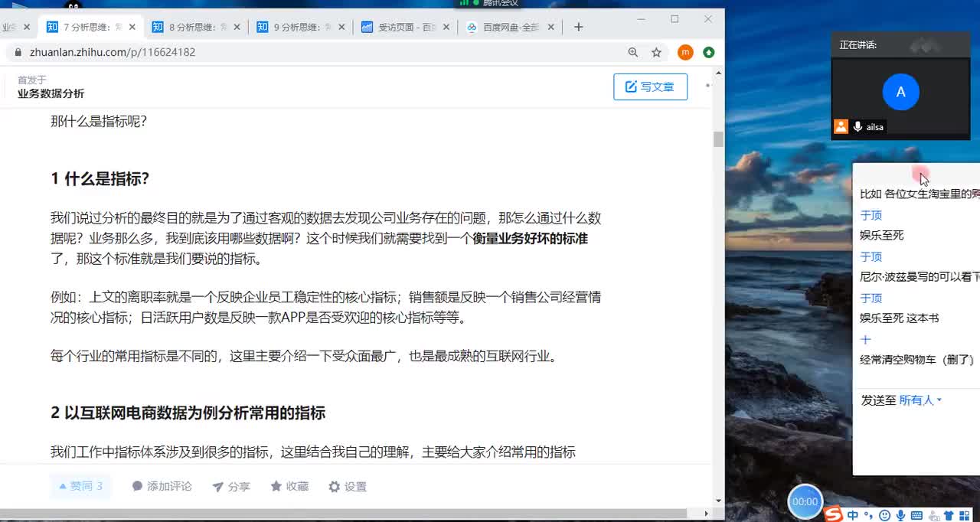This screenshot has width=980, height=522.
Task: Open the Sogou toolbox grid icon
Action: click(965, 516)
